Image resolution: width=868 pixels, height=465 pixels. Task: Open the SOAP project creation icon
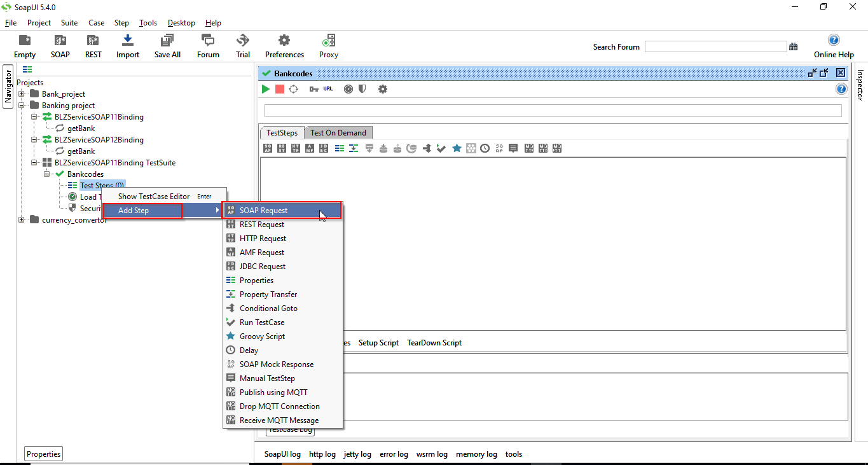click(x=60, y=45)
